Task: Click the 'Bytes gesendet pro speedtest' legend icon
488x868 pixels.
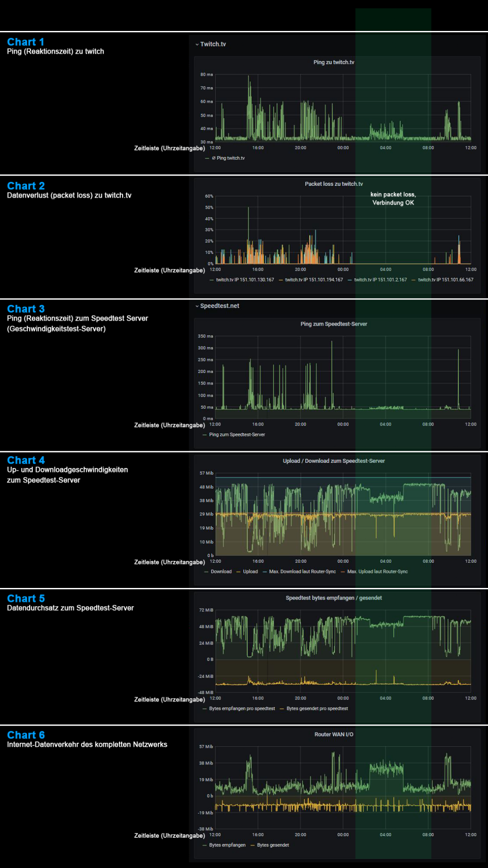Action: pyautogui.click(x=282, y=709)
